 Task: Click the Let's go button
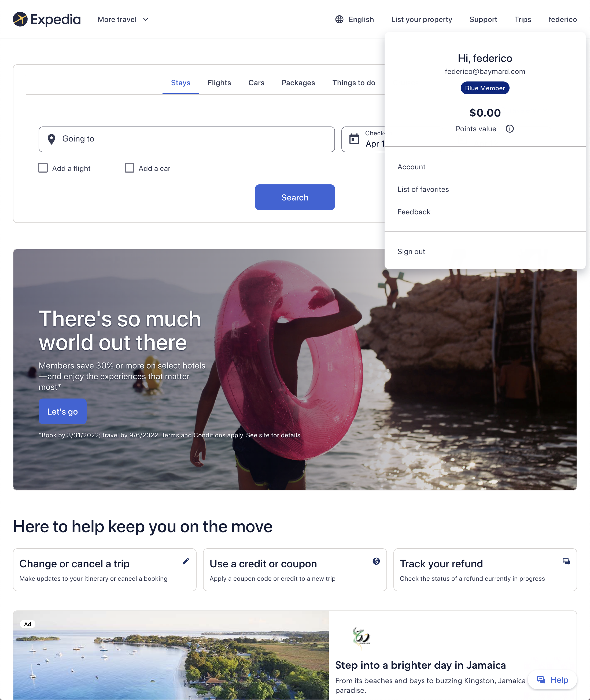coord(62,412)
